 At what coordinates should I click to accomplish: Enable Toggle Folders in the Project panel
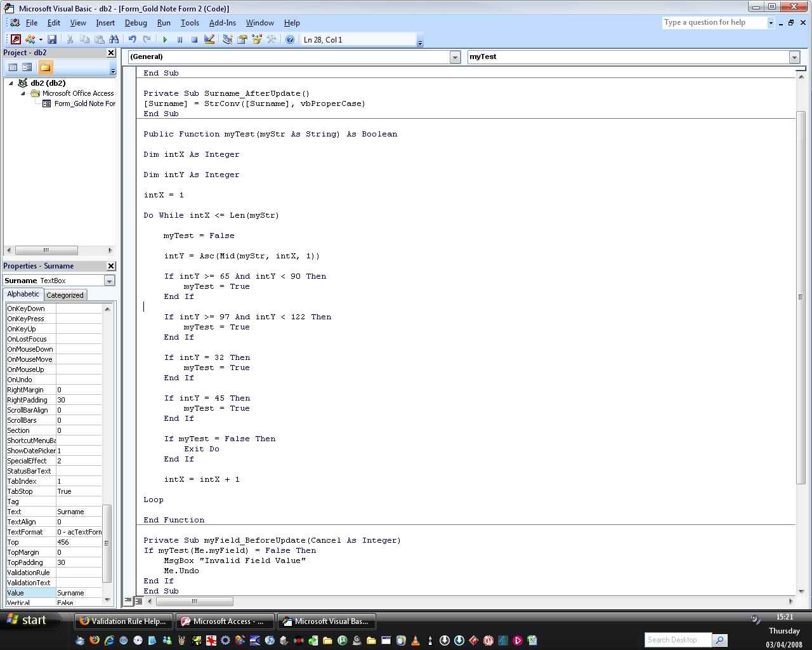[x=45, y=67]
